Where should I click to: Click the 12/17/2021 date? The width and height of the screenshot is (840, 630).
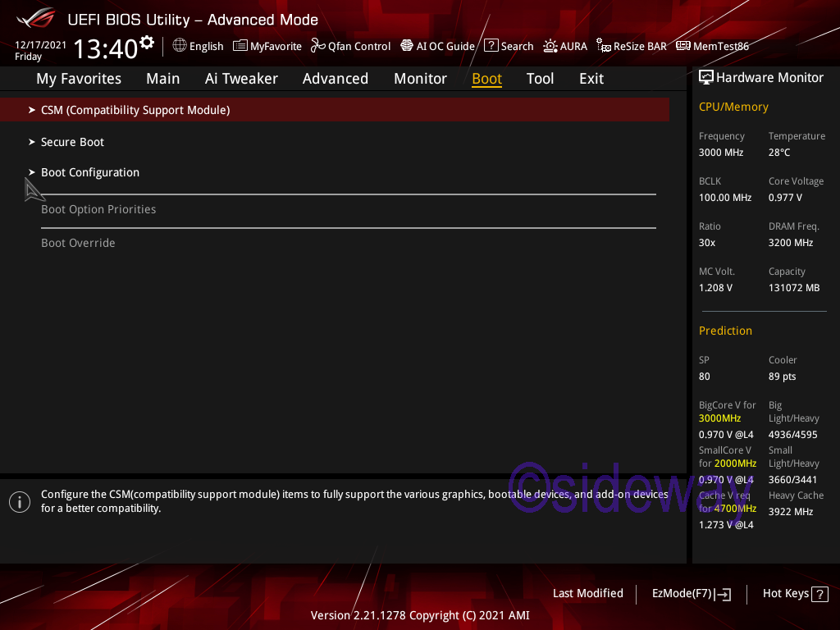(x=41, y=45)
